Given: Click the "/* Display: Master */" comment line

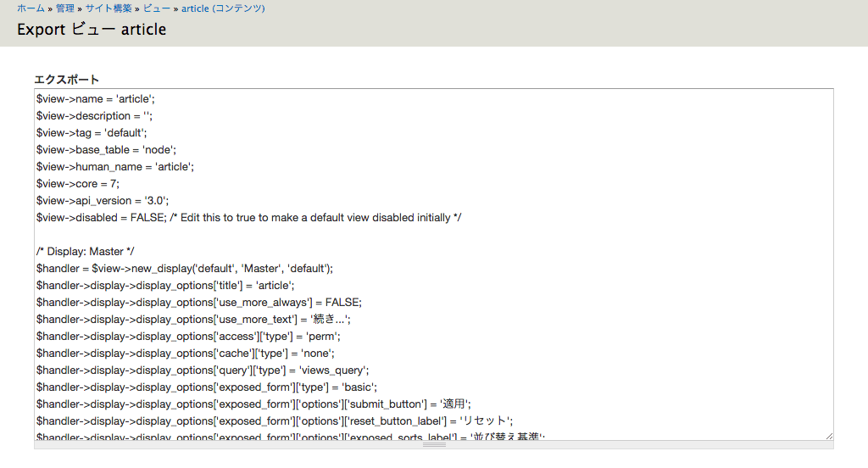Looking at the screenshot, I should 86,252.
